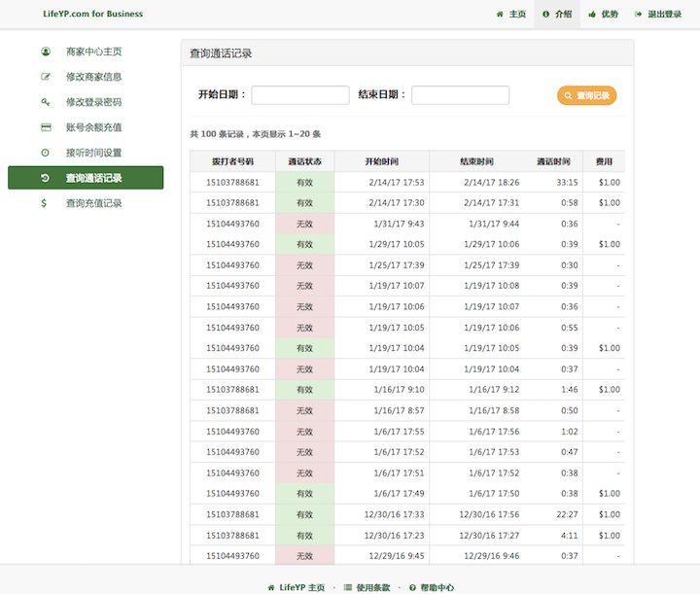The image size is (700, 594).
Task: Click call duration 22:27
Action: [567, 514]
